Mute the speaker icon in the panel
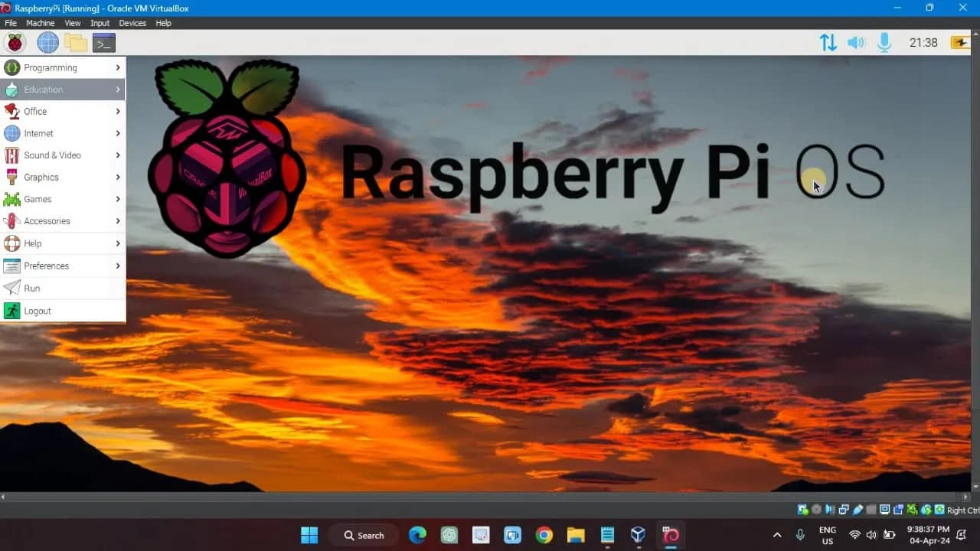This screenshot has height=551, width=980. tap(856, 42)
